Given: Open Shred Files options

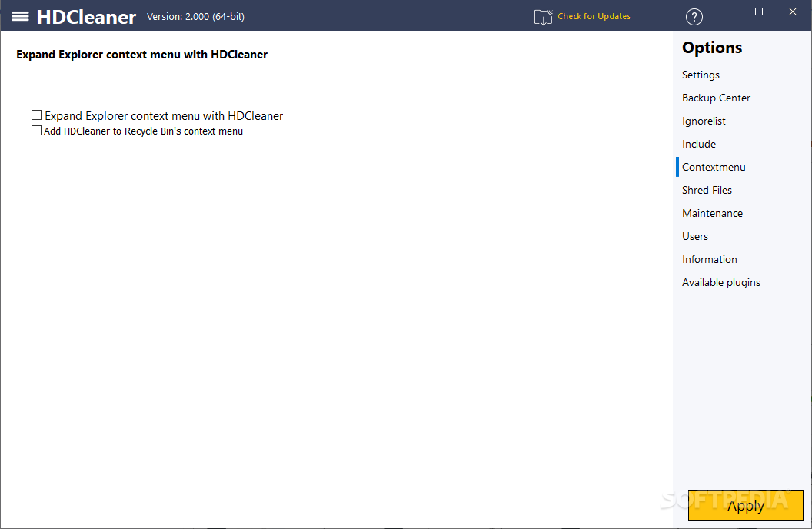Looking at the screenshot, I should click(x=707, y=190).
